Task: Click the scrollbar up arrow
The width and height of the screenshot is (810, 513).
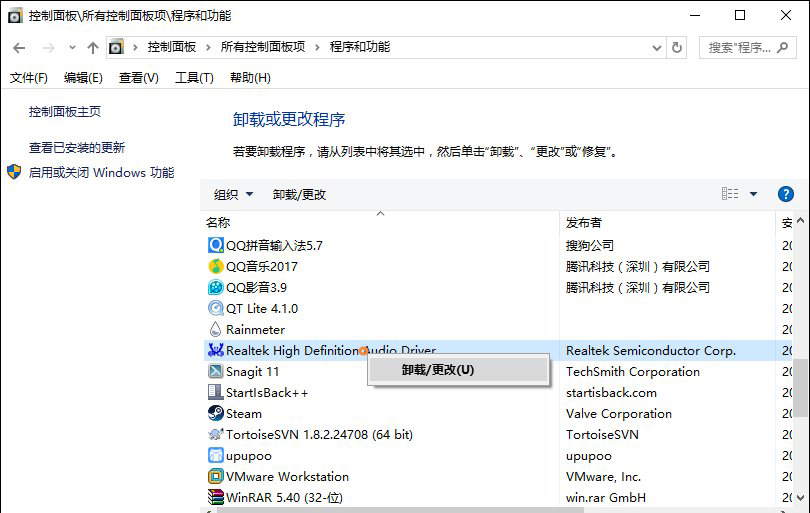Action: tap(801, 221)
